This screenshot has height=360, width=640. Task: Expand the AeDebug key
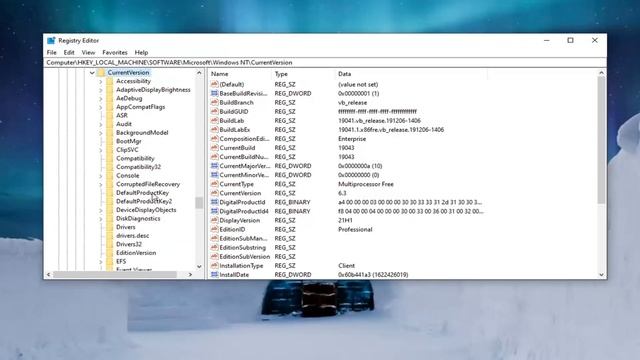pyautogui.click(x=100, y=98)
